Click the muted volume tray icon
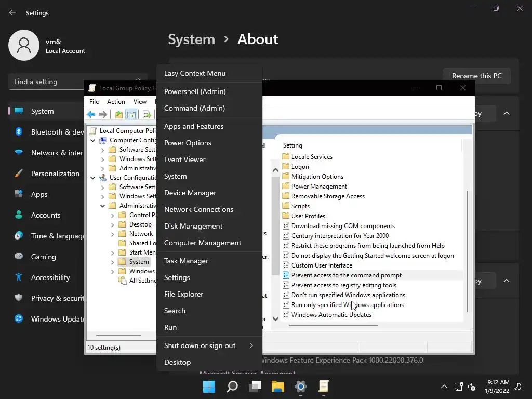The height and width of the screenshot is (399, 532). tap(472, 387)
